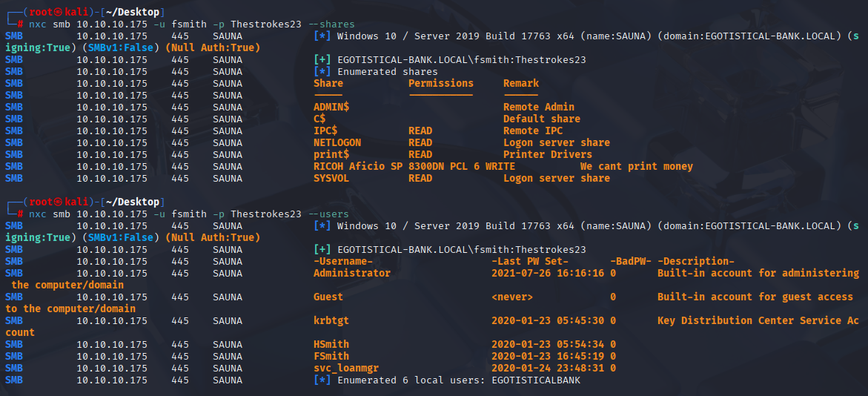The image size is (868, 396).
Task: Click the IPC$ share name
Action: click(325, 131)
